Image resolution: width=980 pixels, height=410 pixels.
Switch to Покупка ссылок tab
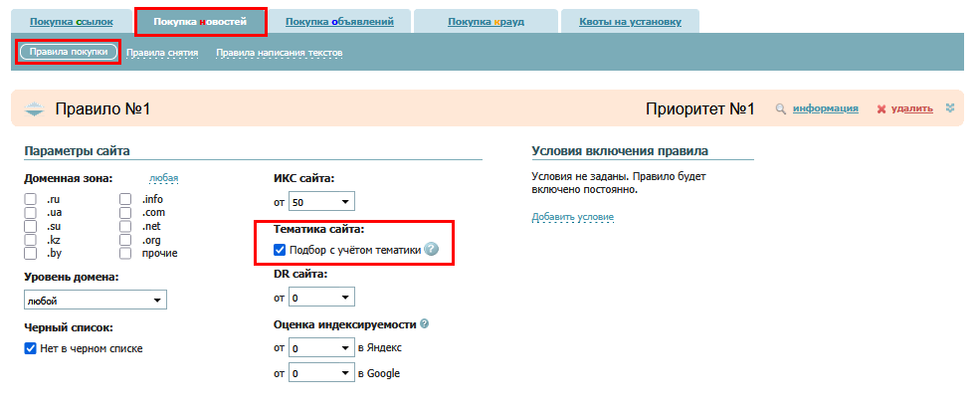point(72,22)
